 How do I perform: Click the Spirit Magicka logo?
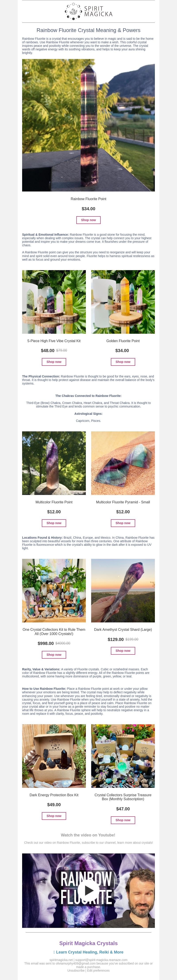(x=88, y=11)
